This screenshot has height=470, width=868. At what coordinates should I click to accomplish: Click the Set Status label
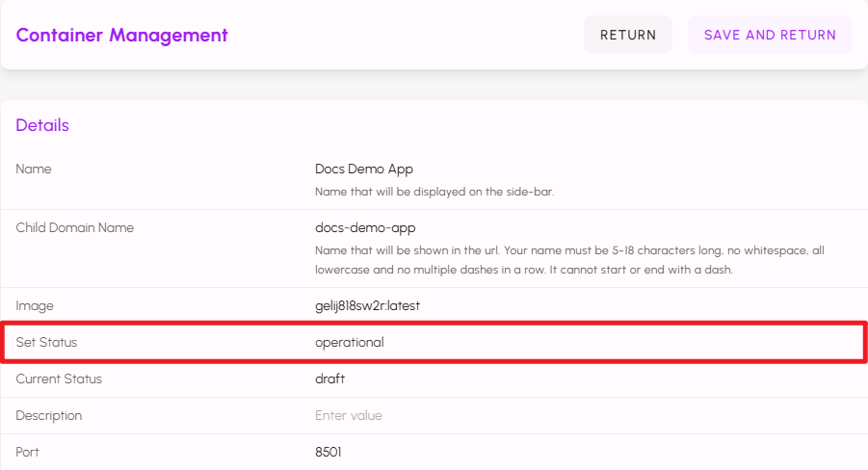pyautogui.click(x=46, y=342)
